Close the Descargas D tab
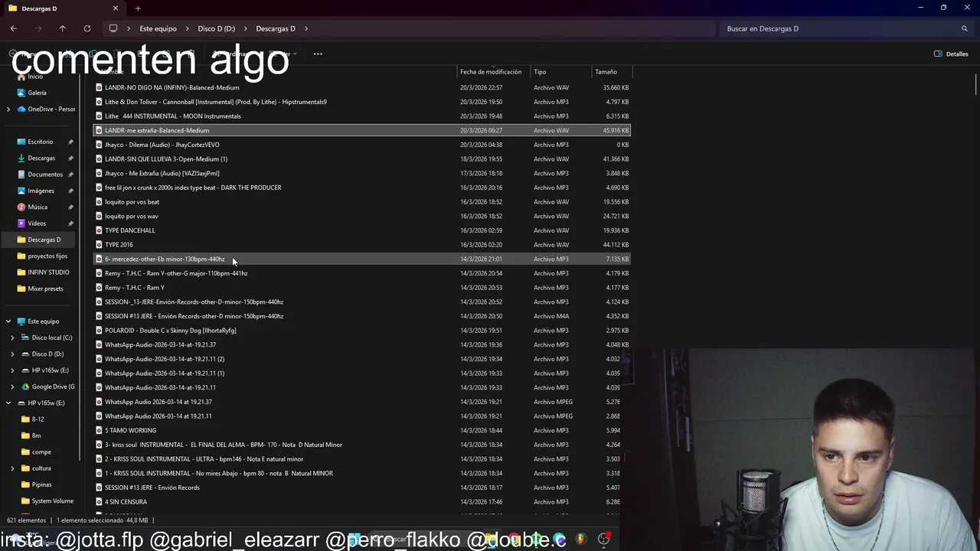Viewport: 980px width, 551px height. (x=116, y=8)
